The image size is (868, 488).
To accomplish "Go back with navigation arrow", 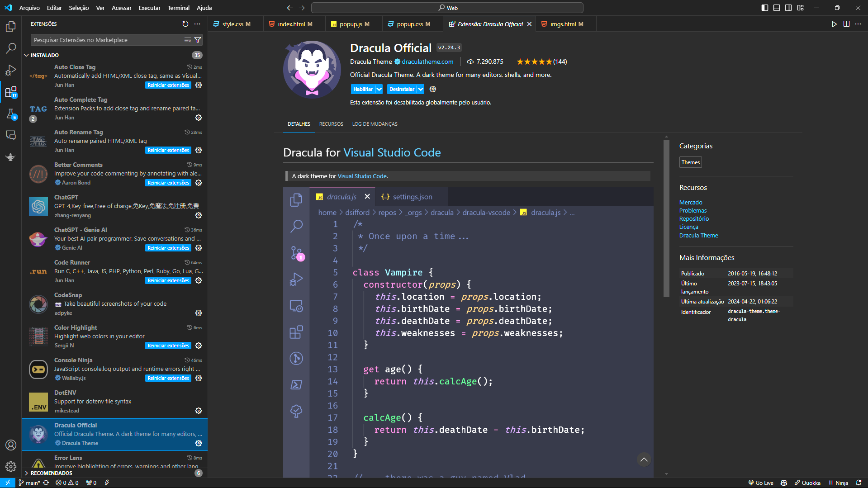I will 290,8.
